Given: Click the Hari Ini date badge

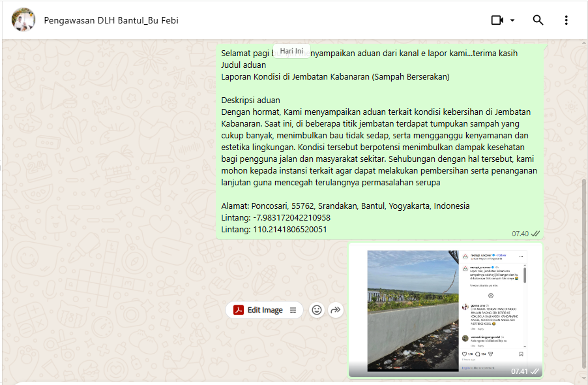Looking at the screenshot, I should pos(291,51).
